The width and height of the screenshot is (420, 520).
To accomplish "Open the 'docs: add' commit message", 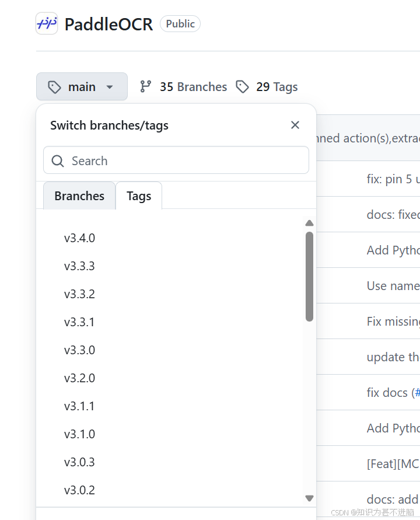I will coord(393,500).
